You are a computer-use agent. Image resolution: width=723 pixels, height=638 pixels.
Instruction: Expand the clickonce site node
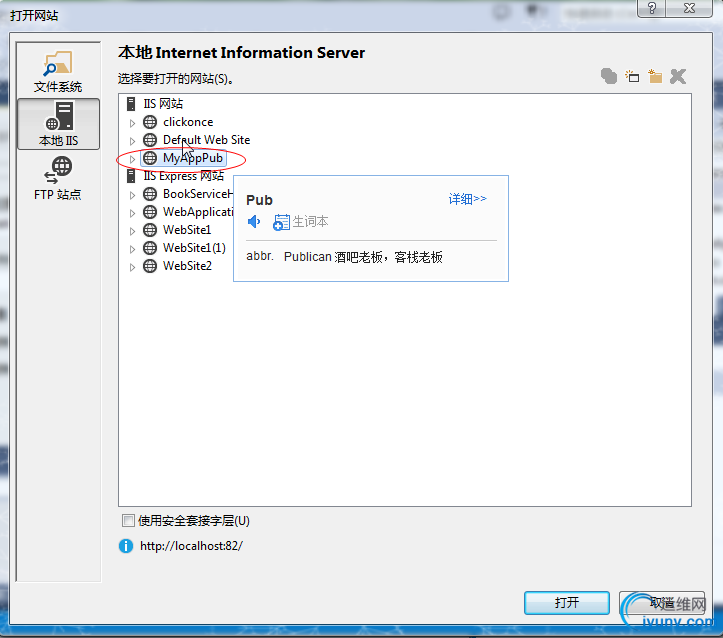(x=132, y=123)
